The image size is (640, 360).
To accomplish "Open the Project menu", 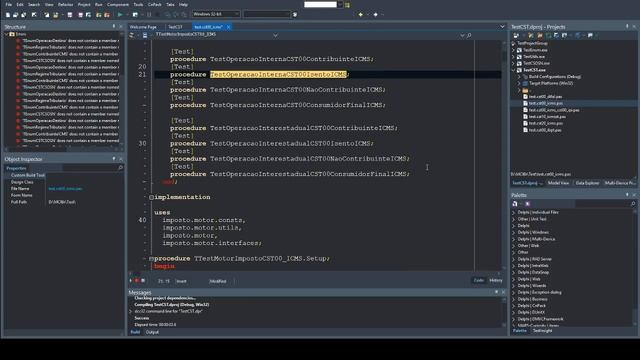I will pos(84,4).
